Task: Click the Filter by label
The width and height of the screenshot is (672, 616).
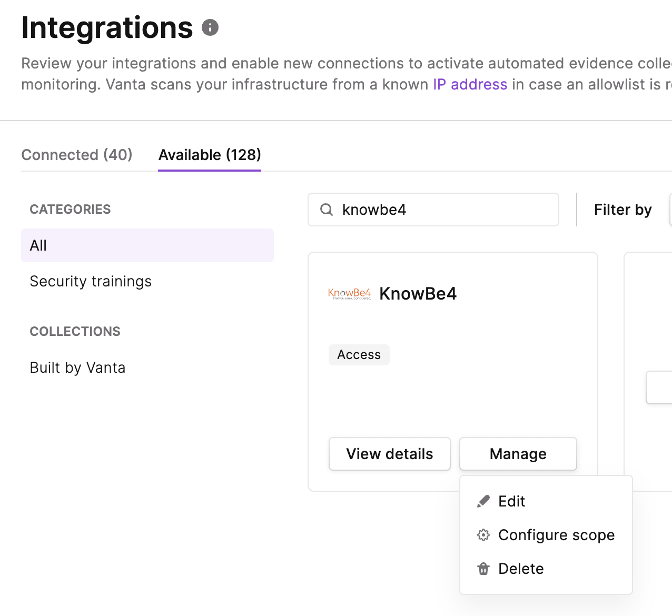Action: (x=623, y=210)
